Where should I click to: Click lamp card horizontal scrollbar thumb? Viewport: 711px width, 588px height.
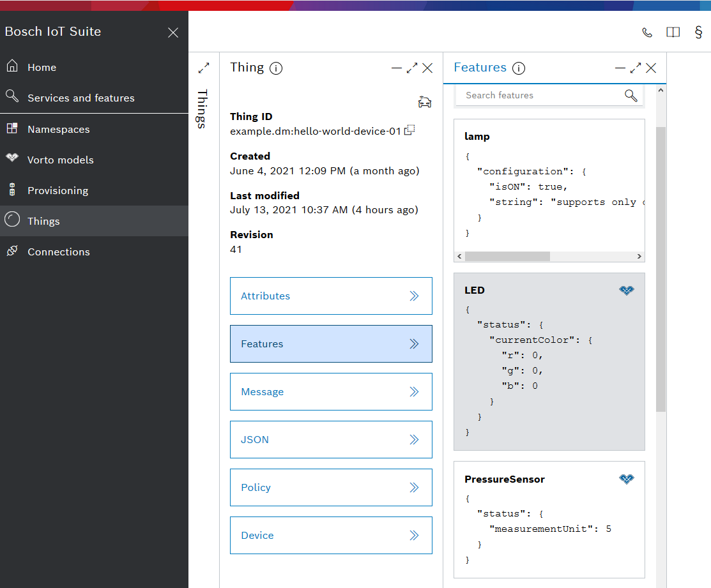(507, 257)
